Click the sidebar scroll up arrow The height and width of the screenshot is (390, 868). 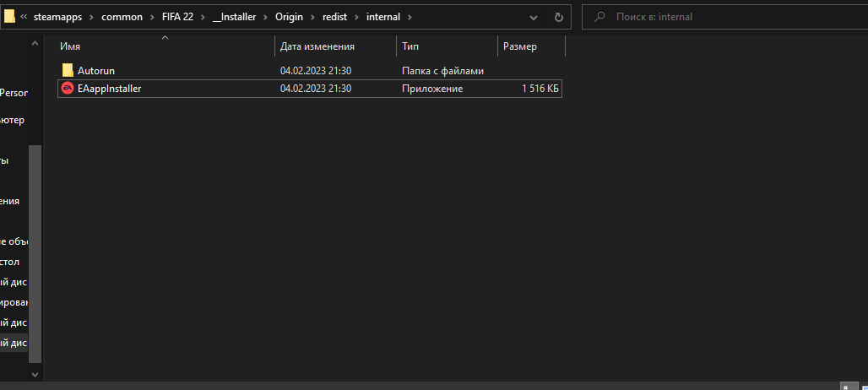point(35,43)
